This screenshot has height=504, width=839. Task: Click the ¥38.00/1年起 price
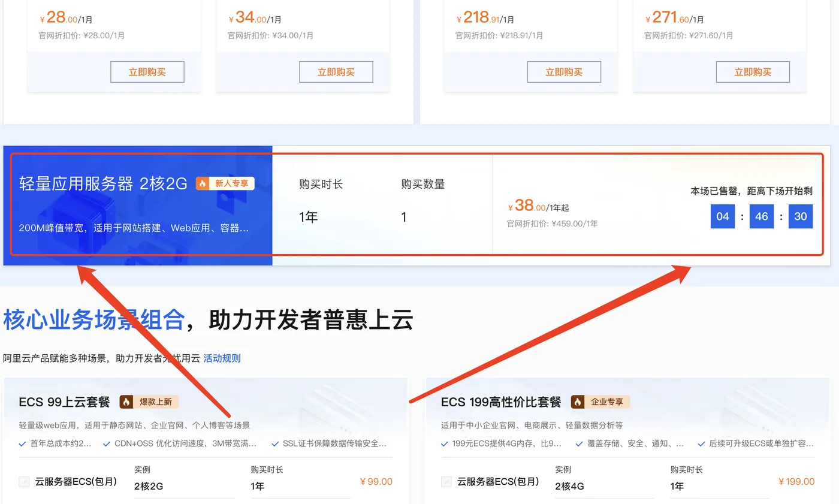pyautogui.click(x=538, y=206)
